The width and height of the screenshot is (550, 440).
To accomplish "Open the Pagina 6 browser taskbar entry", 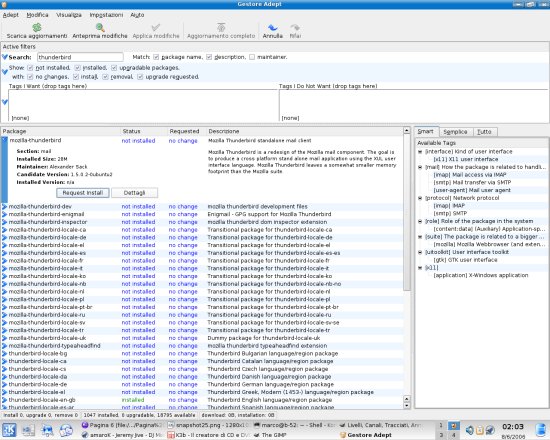I will point(121,425).
